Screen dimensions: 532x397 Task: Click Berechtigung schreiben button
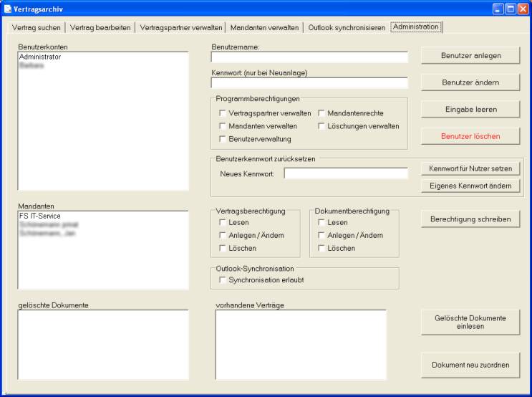(470, 219)
